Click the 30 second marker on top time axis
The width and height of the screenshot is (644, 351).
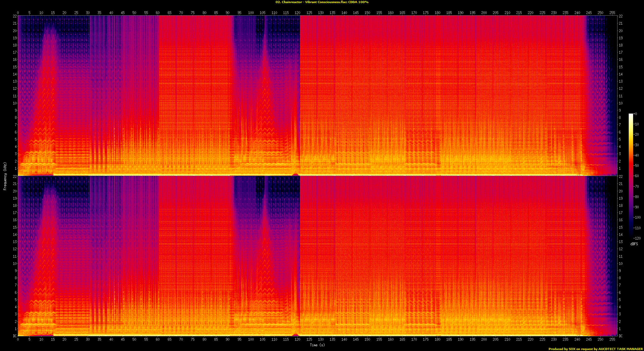point(88,13)
